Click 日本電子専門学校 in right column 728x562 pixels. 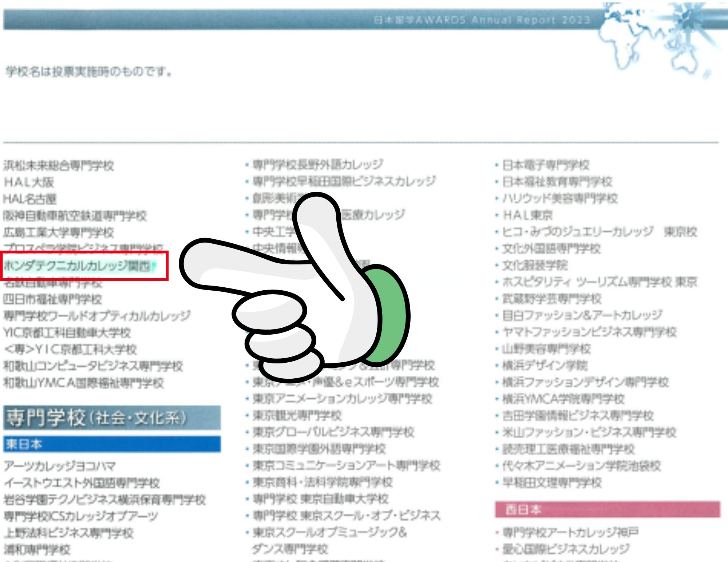tap(546, 165)
